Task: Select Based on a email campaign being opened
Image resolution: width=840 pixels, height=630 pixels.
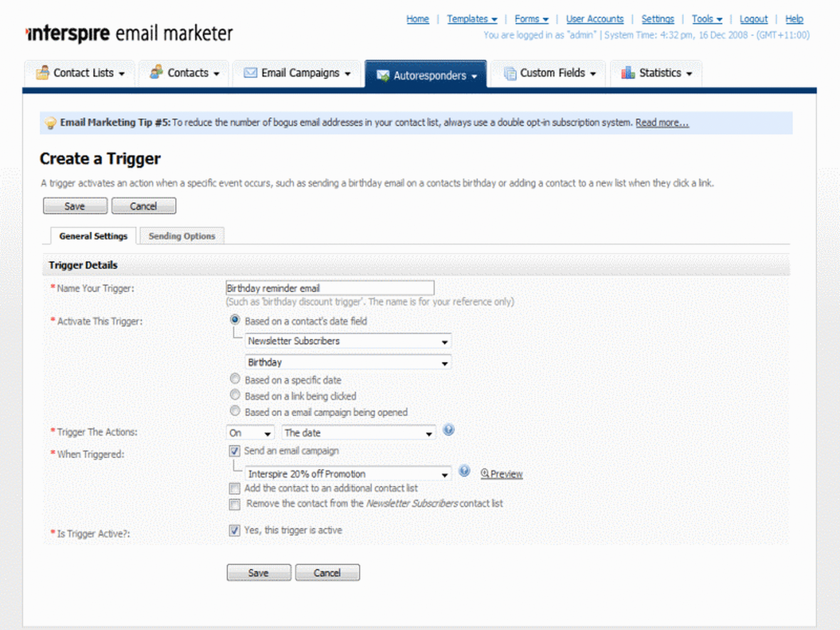Action: point(235,411)
